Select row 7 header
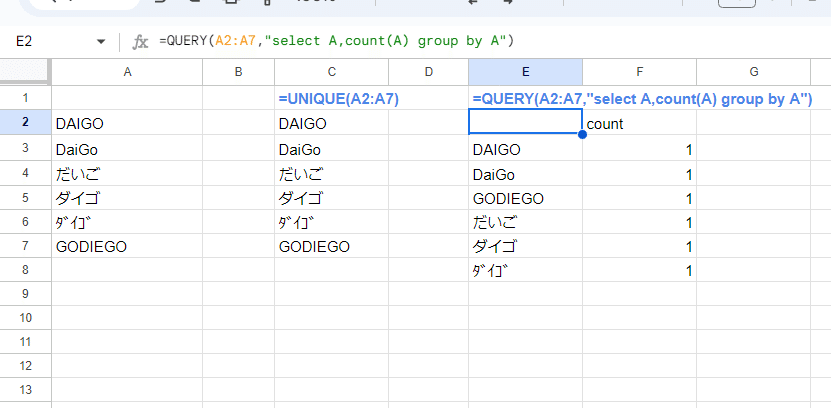The width and height of the screenshot is (831, 408). click(25, 245)
